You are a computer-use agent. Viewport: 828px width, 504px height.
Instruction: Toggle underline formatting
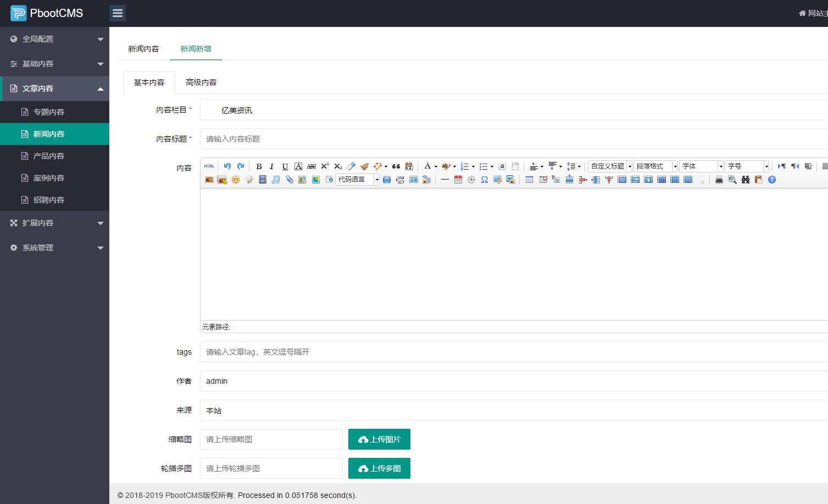[285, 166]
